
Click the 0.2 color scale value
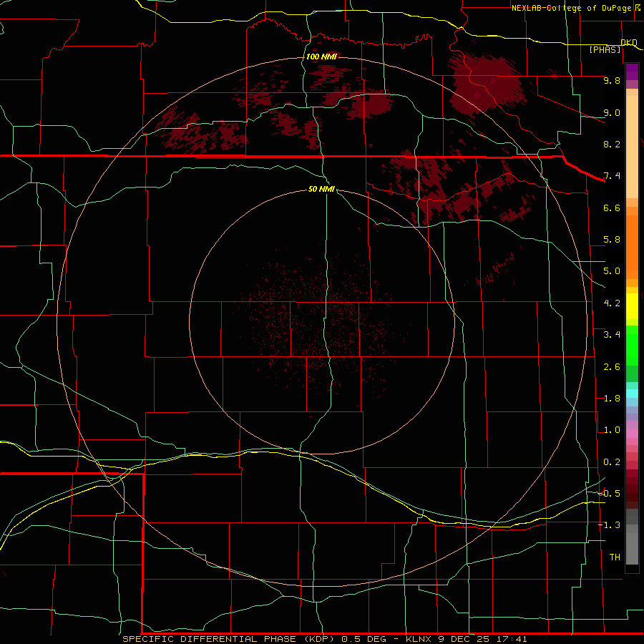(612, 462)
